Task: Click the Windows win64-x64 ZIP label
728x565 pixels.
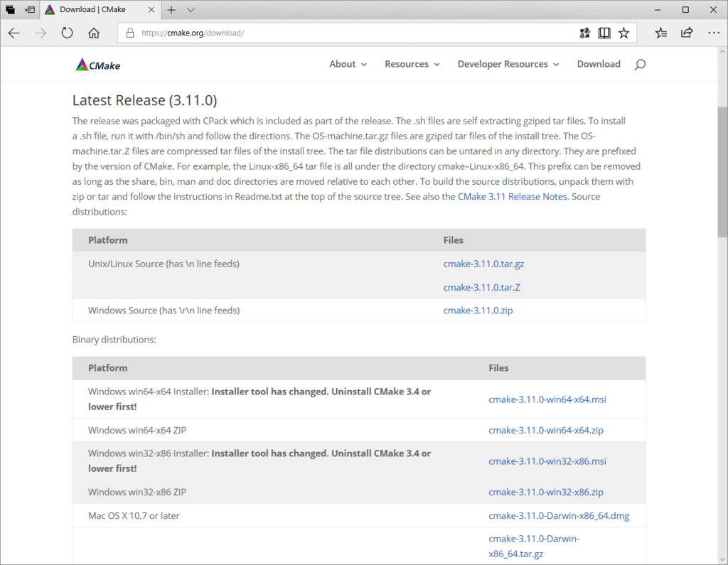Action: tap(137, 431)
